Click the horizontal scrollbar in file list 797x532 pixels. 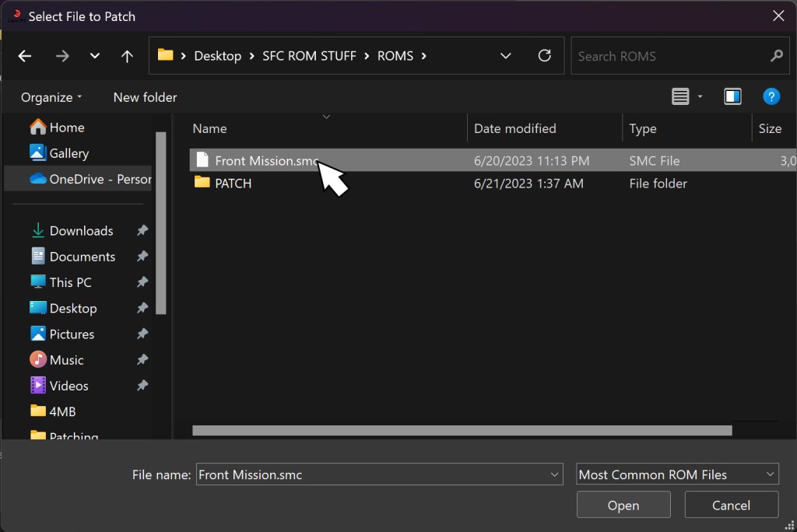click(462, 430)
